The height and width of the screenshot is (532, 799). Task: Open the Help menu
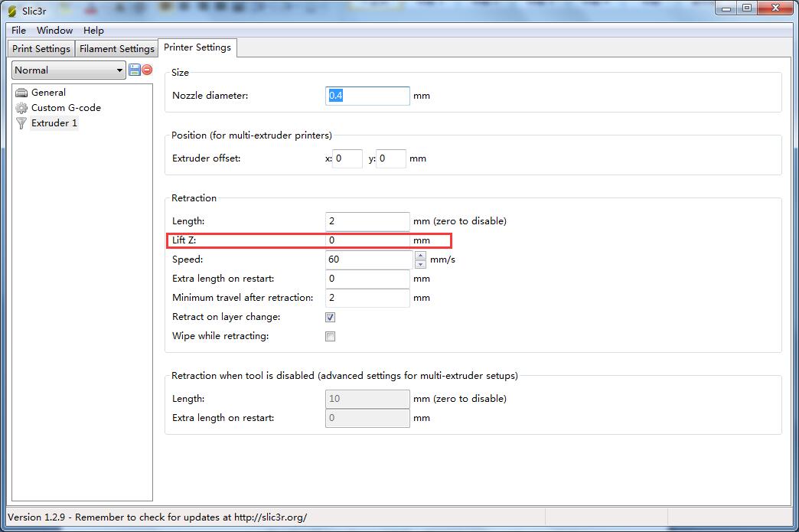coord(94,31)
